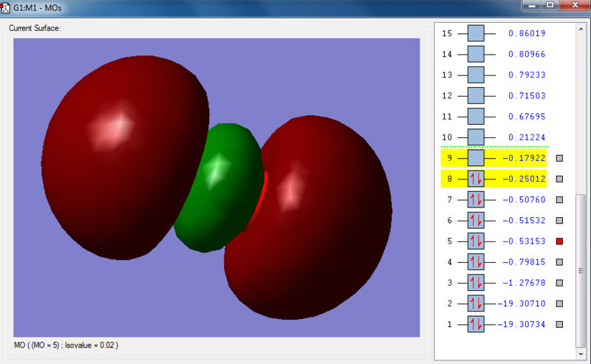The image size is (591, 364).
Task: Select energy value 0.79233
Action: click(527, 75)
